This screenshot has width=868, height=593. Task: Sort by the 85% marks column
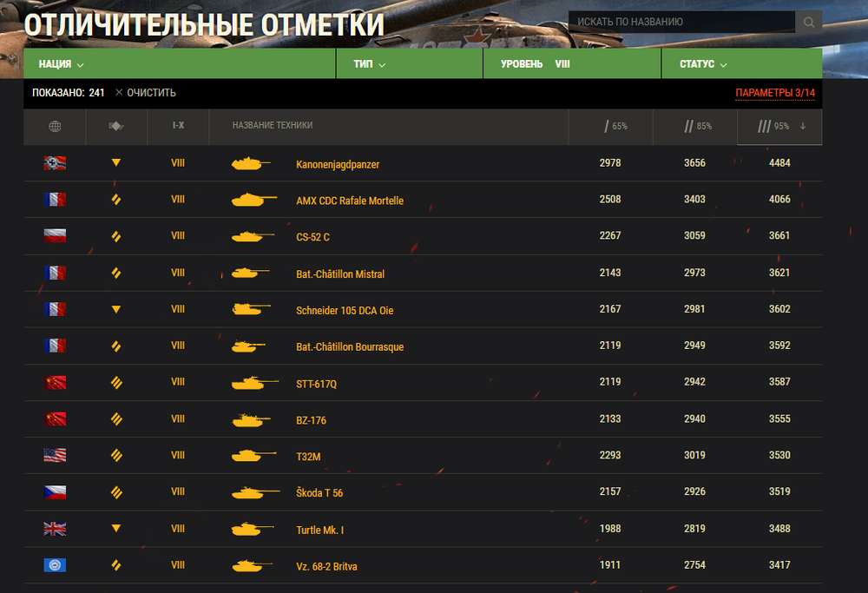(x=695, y=126)
